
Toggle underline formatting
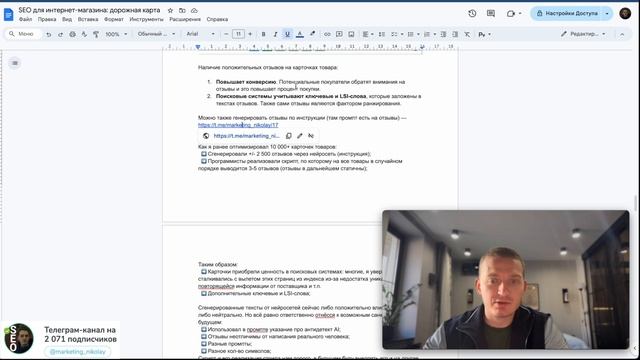(287, 34)
